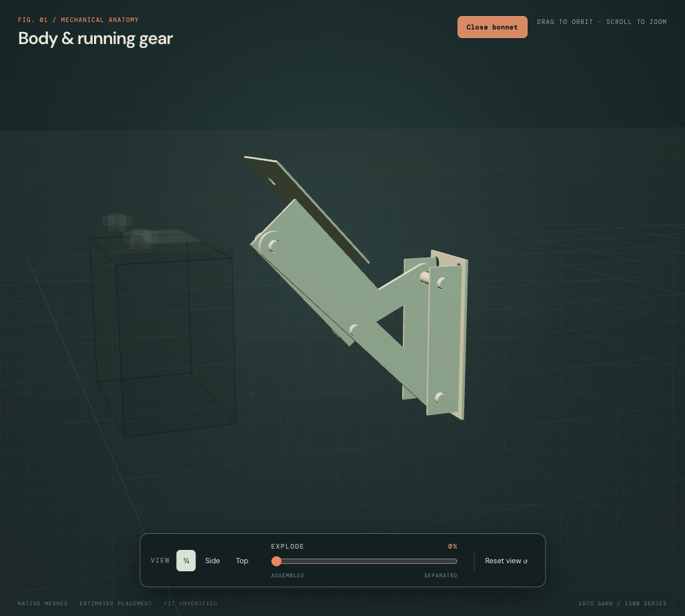This screenshot has width=685, height=616.
Task: Click the 0% explode value
Action: (x=453, y=546)
